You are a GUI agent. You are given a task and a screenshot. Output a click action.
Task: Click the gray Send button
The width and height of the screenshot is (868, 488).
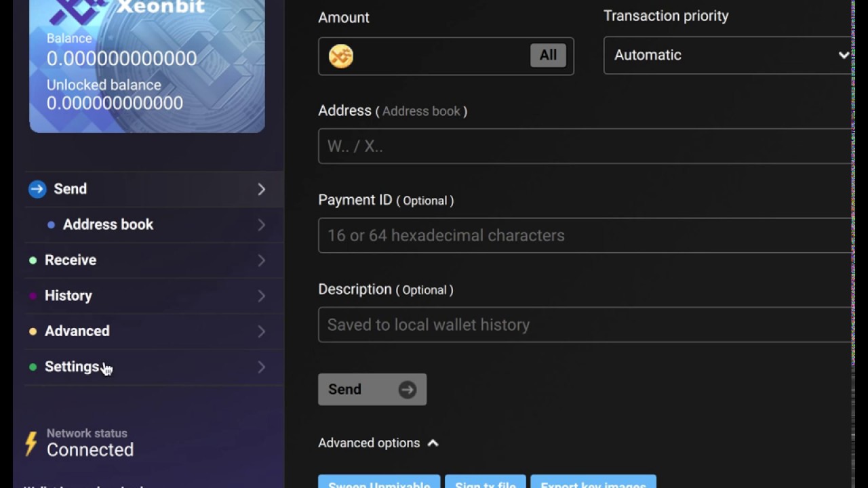[372, 389]
